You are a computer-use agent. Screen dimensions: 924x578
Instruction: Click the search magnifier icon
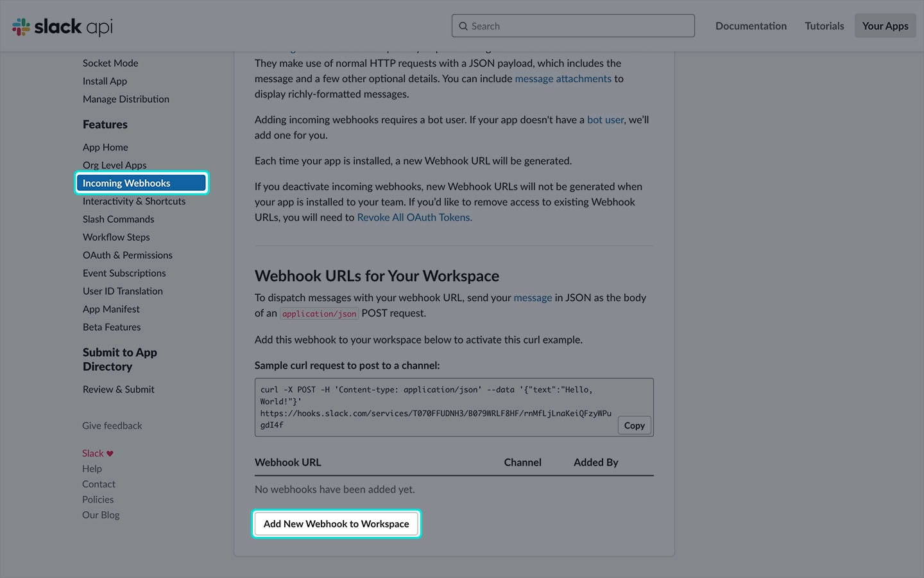pos(463,26)
